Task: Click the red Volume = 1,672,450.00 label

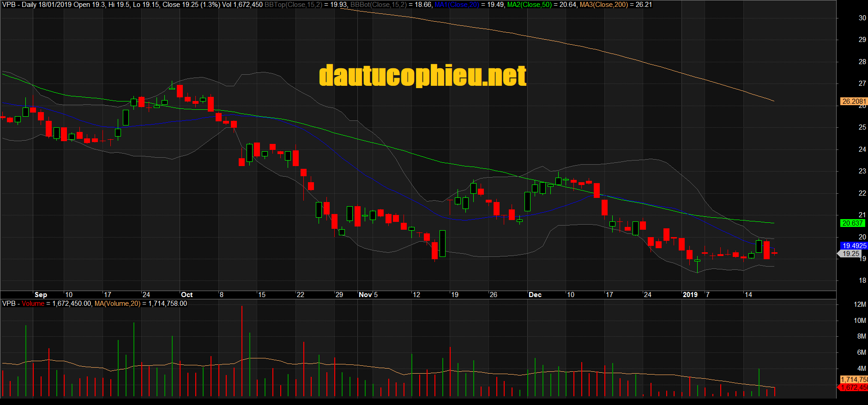Action: click(x=57, y=304)
